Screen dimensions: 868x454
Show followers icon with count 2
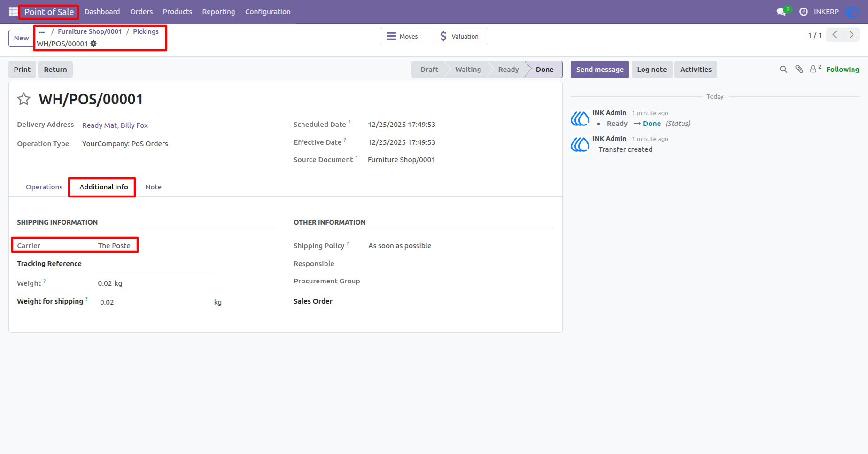(815, 69)
